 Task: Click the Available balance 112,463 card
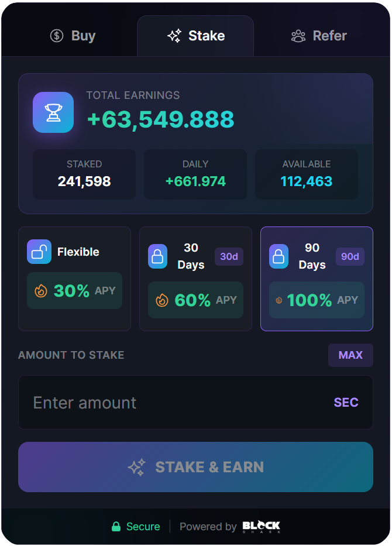[x=307, y=174]
